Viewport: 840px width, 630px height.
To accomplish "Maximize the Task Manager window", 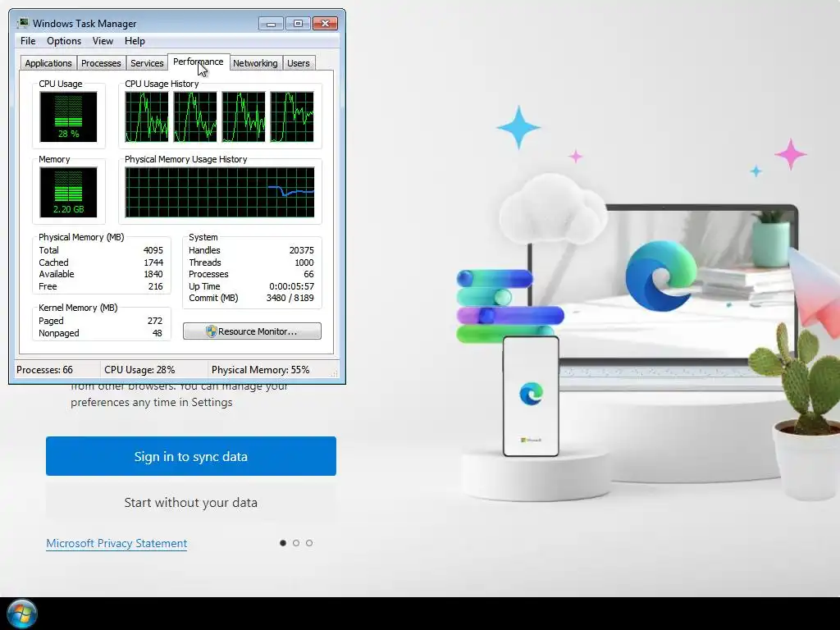I will [x=298, y=24].
